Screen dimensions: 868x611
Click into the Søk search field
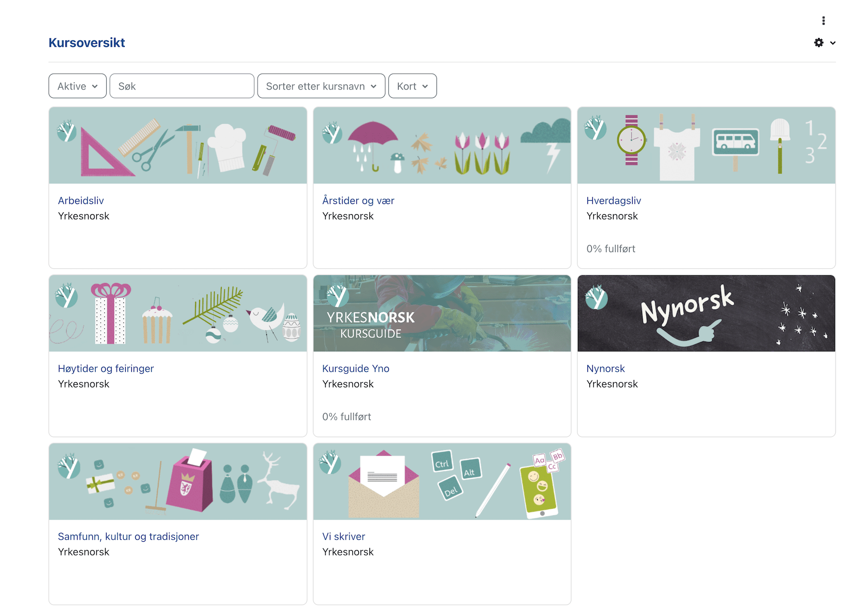tap(182, 86)
